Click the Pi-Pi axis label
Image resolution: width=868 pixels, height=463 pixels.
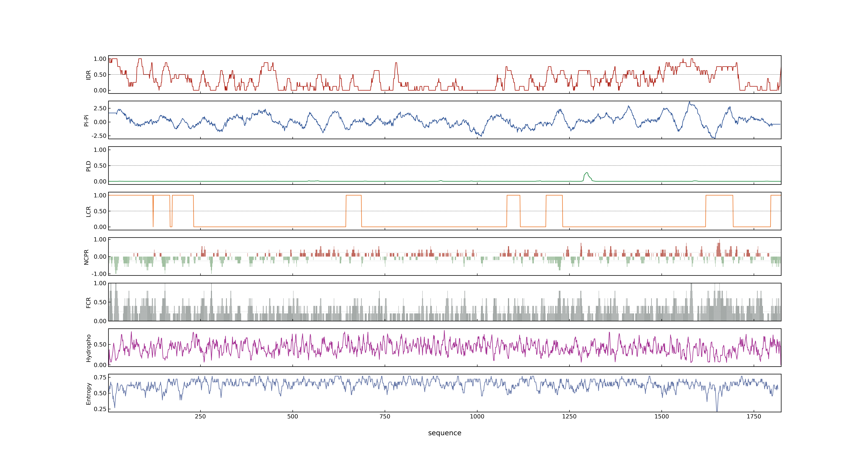point(86,120)
